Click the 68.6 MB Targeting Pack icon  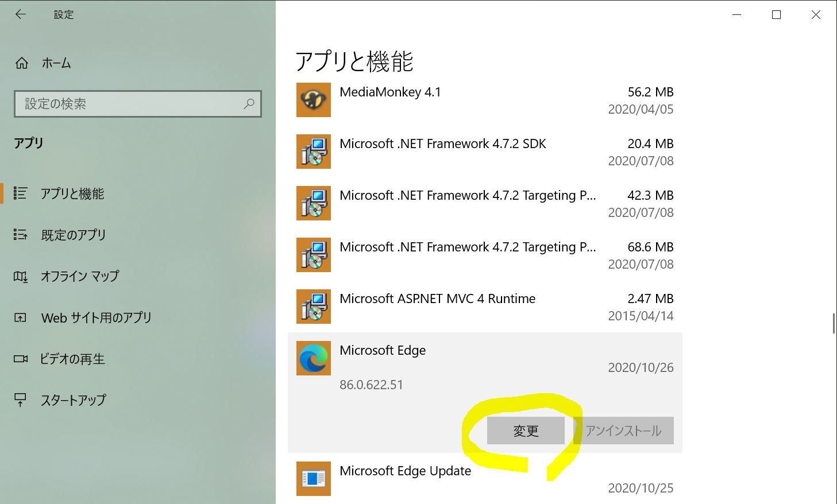click(x=314, y=255)
